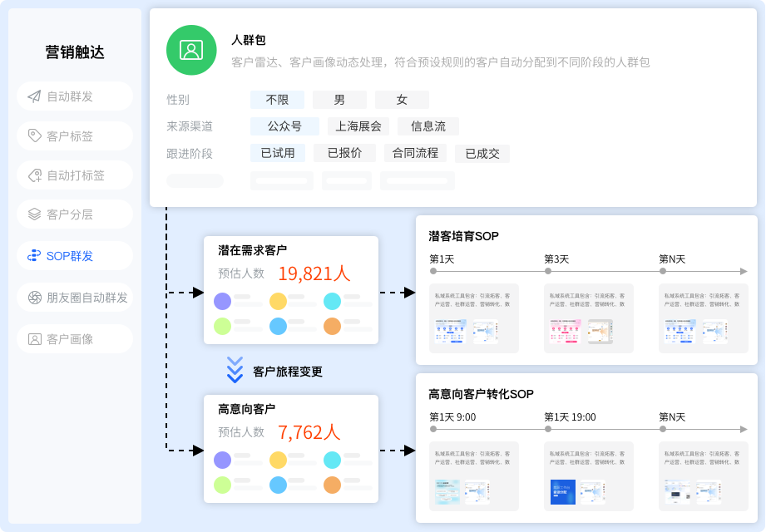The image size is (766, 532).
Task: Click the aperture icon beside 朋友圈自动群发
Action: pyautogui.click(x=35, y=298)
